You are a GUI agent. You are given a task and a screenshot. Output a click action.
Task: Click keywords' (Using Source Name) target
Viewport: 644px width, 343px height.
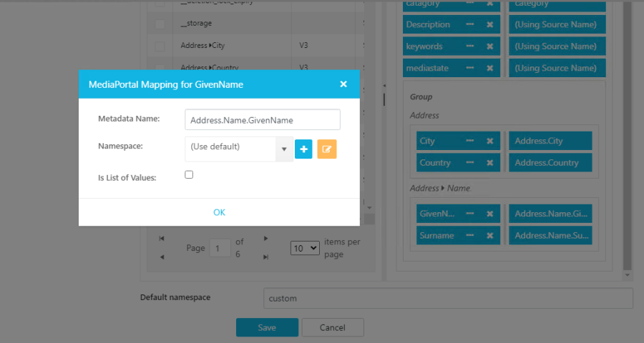point(557,46)
